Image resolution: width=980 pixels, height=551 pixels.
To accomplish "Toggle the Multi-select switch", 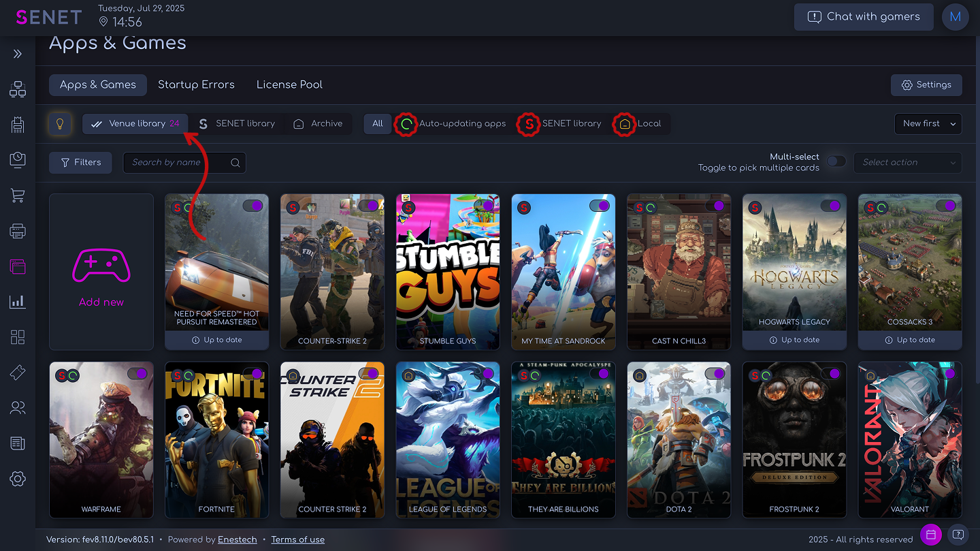I will [x=836, y=162].
